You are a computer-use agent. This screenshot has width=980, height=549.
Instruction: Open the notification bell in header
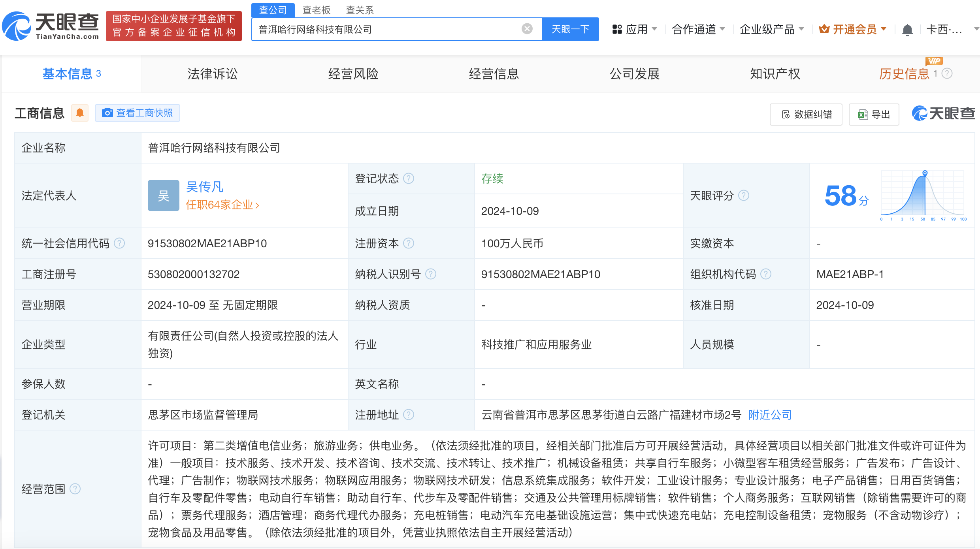point(908,30)
